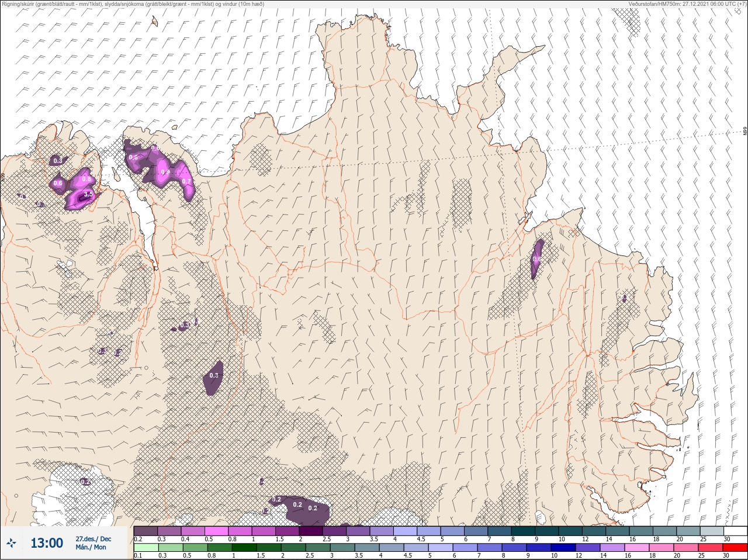
Task: Click the '4.5' label on top legend
Action: pyautogui.click(x=421, y=538)
